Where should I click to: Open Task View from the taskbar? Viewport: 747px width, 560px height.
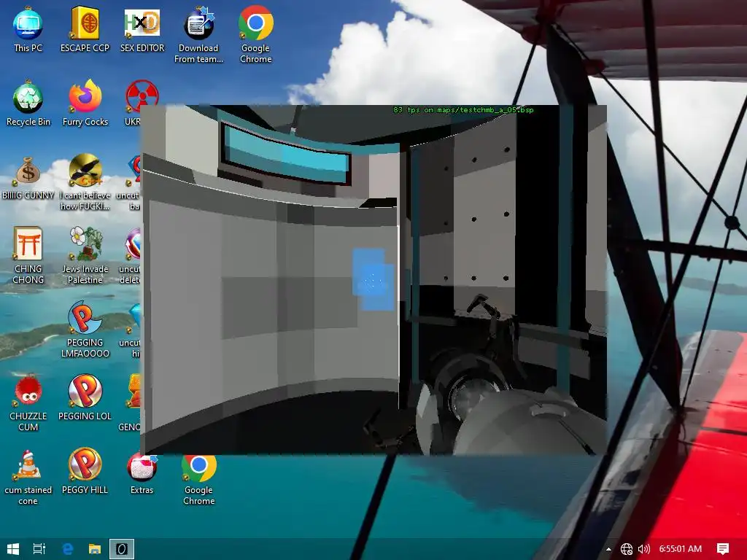[x=39, y=549]
